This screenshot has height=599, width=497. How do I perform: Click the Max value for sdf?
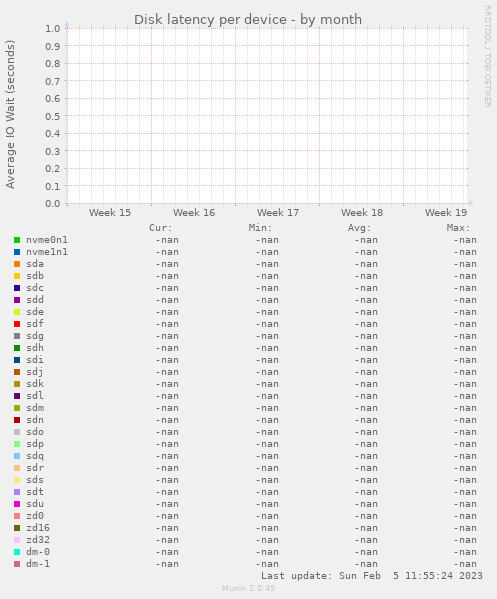[465, 324]
